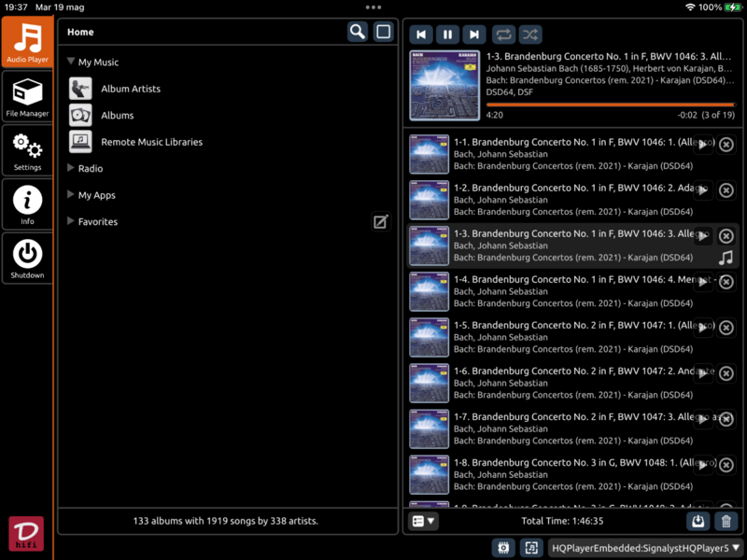Save the current queue as a playlist

point(698,521)
